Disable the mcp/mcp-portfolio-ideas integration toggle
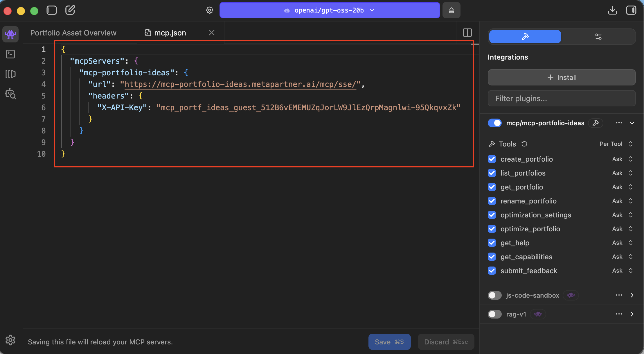 [x=495, y=123]
